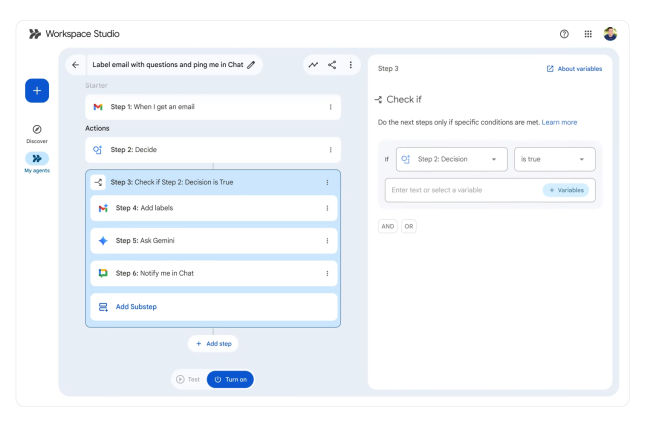Open the help question mark icon

tap(565, 33)
